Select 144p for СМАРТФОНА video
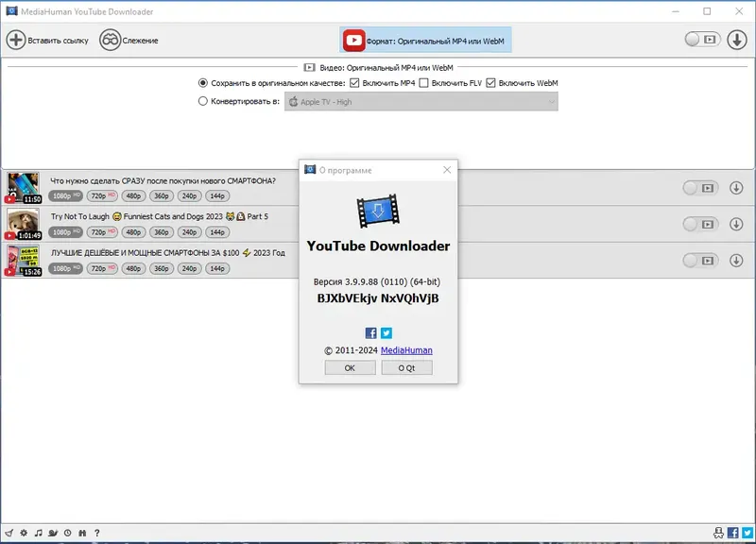Viewport: 756px width, 544px height. coord(217,196)
